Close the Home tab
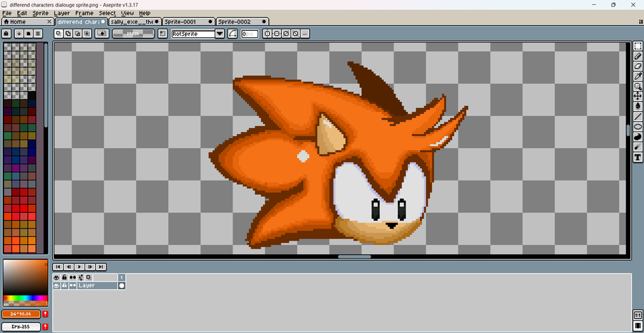Image resolution: width=644 pixels, height=333 pixels. tap(49, 21)
